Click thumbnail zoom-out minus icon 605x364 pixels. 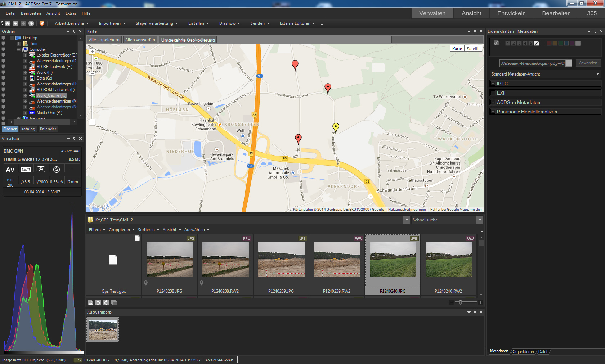[x=451, y=302]
